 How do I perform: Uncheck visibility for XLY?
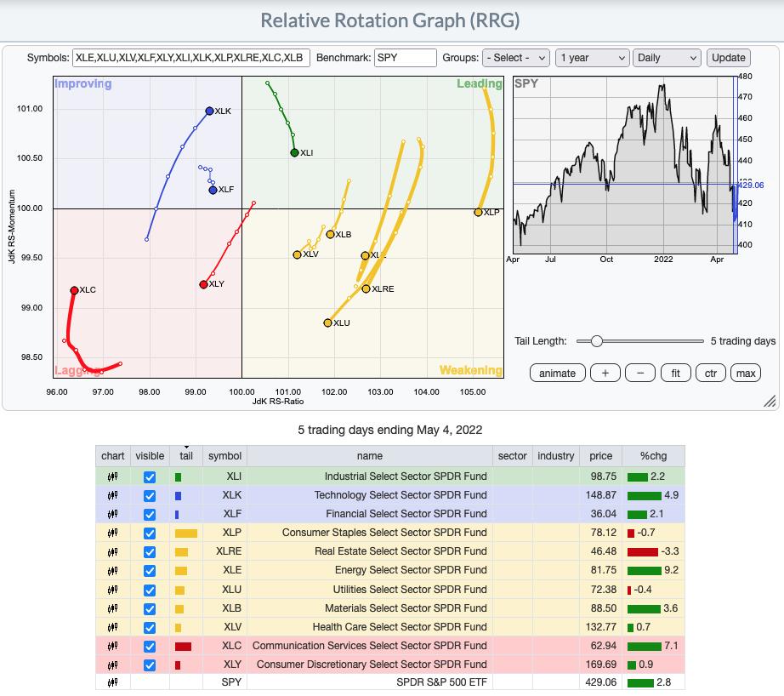point(150,665)
